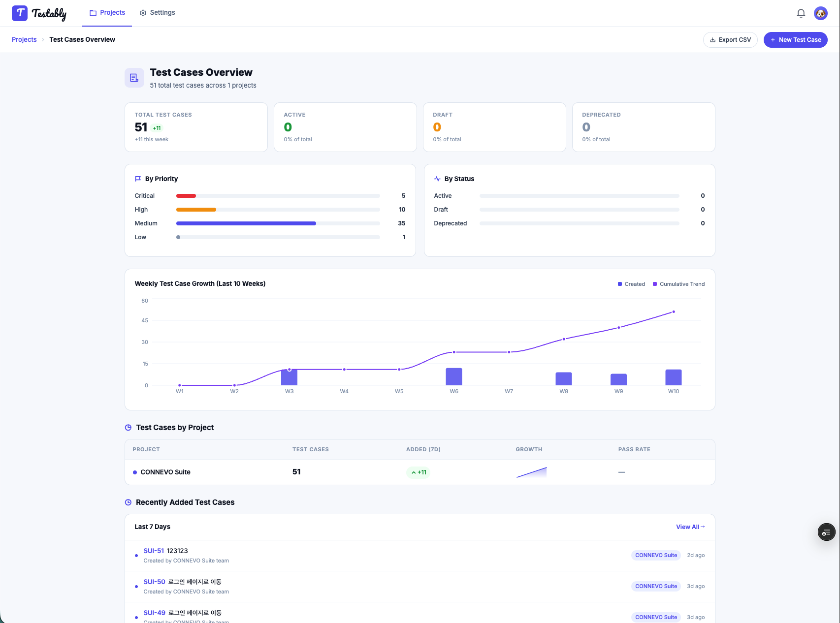Open the Settings tab
The height and width of the screenshot is (623, 840).
[157, 13]
